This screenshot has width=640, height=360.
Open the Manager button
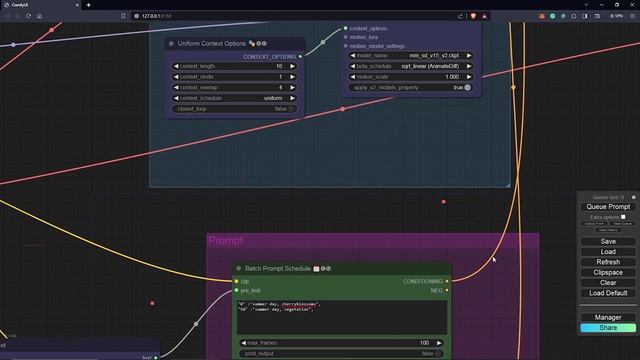(x=608, y=317)
